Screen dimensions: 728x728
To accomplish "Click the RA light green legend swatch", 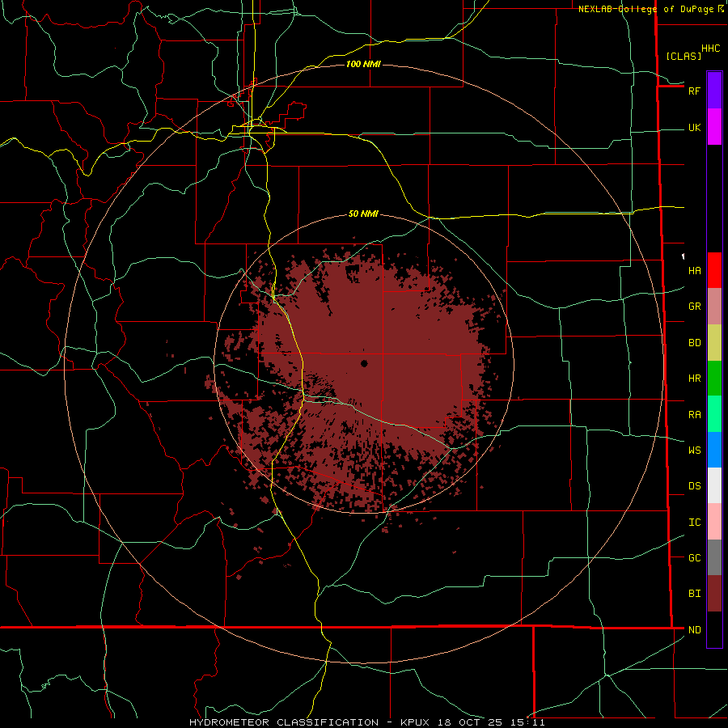I will pos(714,414).
